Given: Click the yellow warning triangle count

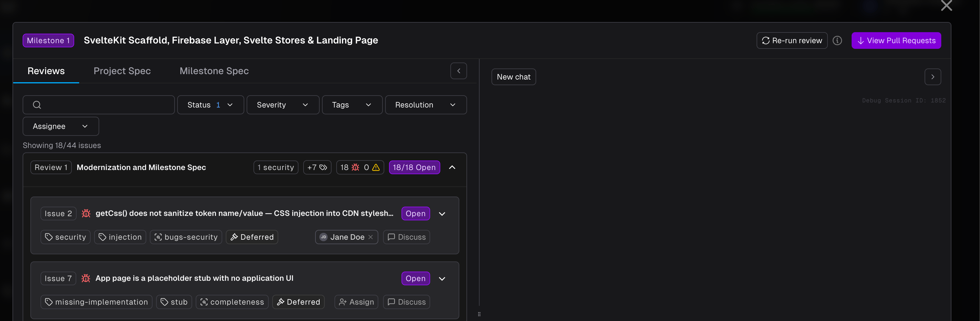Looking at the screenshot, I should pyautogui.click(x=372, y=167).
